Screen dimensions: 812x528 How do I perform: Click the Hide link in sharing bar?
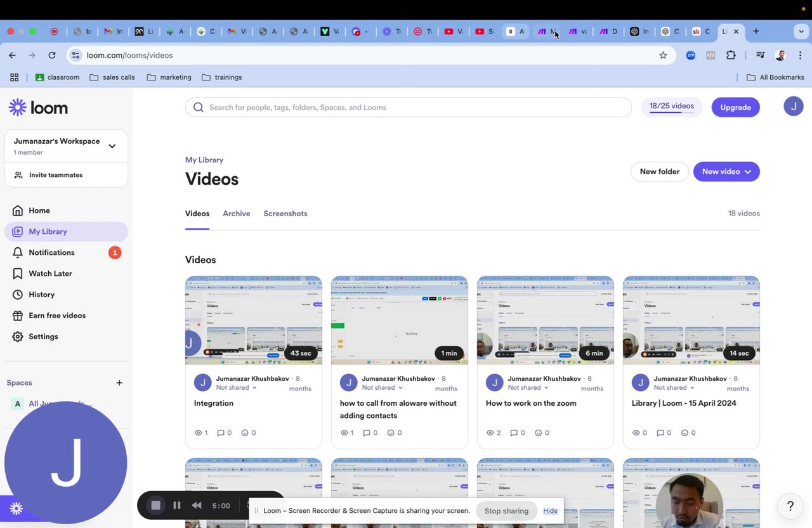[550, 511]
